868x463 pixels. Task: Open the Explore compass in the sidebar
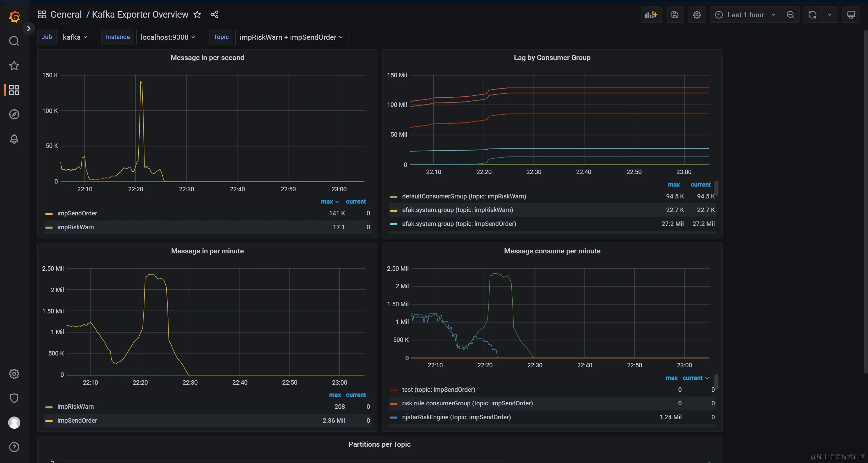14,114
